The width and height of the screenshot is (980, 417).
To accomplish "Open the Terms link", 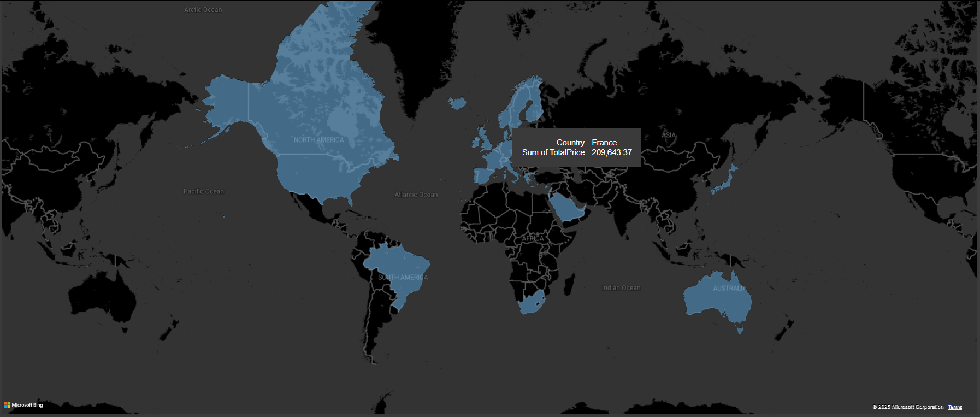I will (x=955, y=407).
